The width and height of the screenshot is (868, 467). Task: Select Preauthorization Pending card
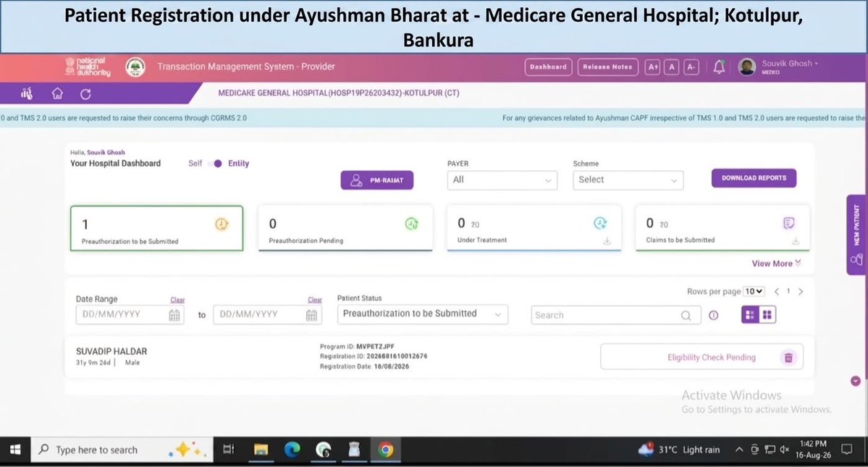(345, 228)
